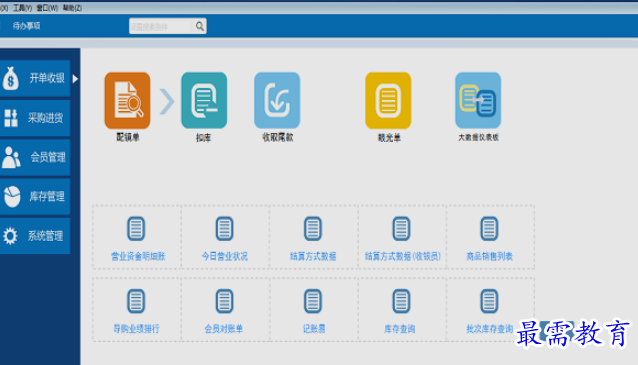Open the 结算方式数据(收银员) link
Viewport: 638px width, 365px height.
point(402,256)
